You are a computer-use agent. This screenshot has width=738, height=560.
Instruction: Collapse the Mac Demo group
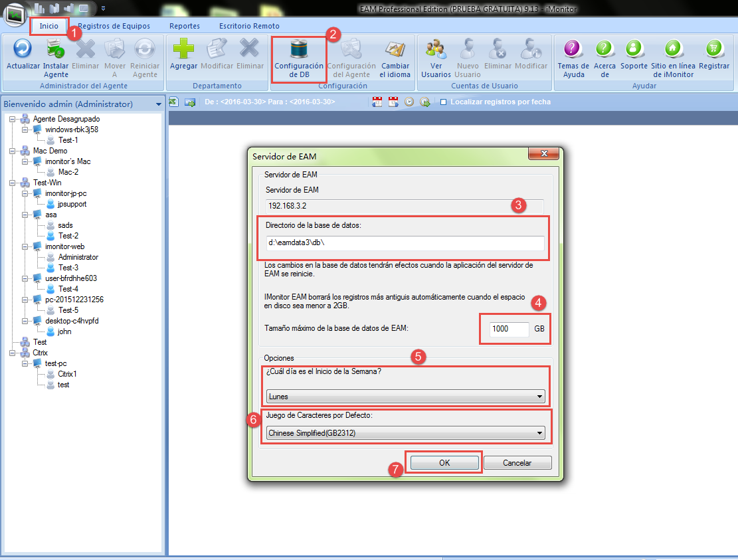[13, 151]
